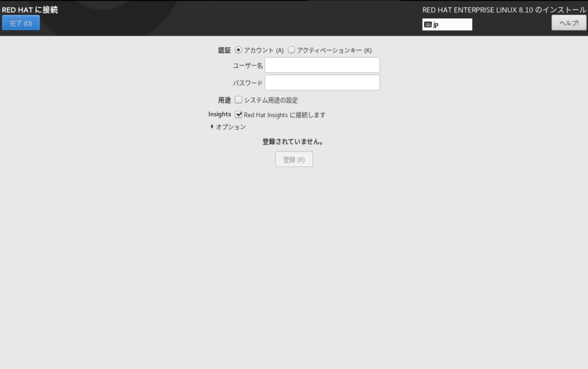Viewport: 588px width, 369px height.
Task: Uncheck Red Hat Insights に接続します checkbox
Action: (239, 114)
